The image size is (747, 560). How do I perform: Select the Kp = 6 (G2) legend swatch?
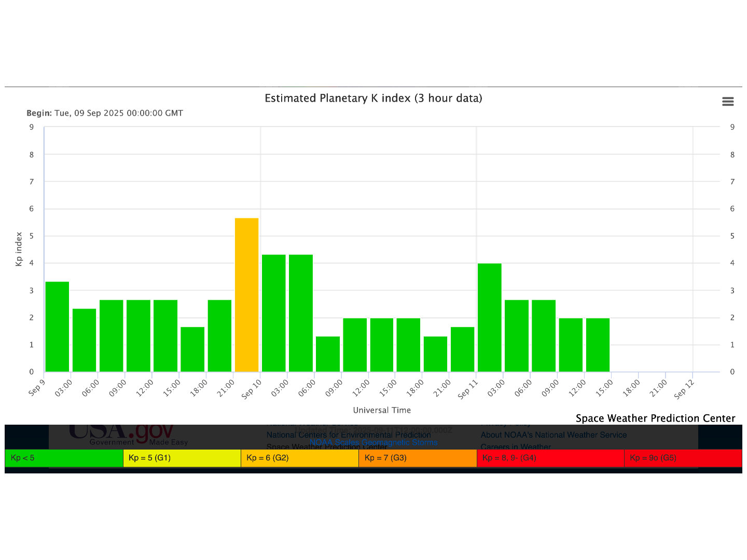click(x=300, y=458)
